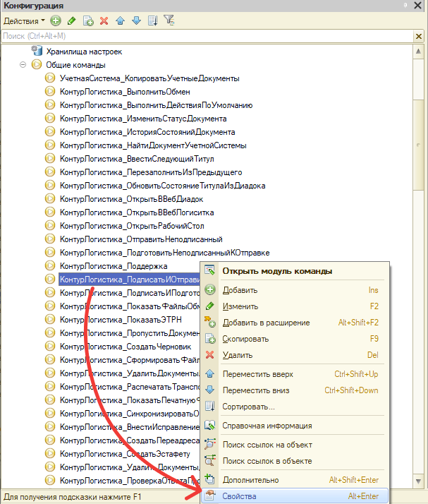Image resolution: width=428 pixels, height=504 pixels.
Task: Choose Переместить вниз menu entry
Action: click(295, 390)
